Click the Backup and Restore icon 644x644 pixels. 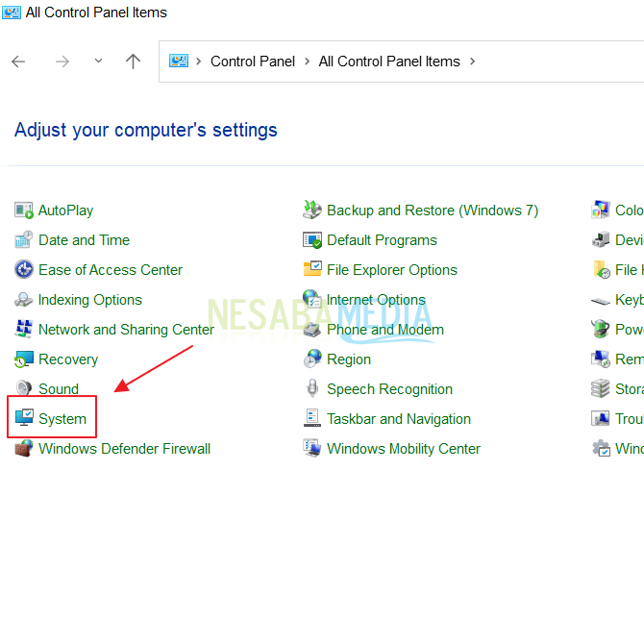(x=312, y=210)
